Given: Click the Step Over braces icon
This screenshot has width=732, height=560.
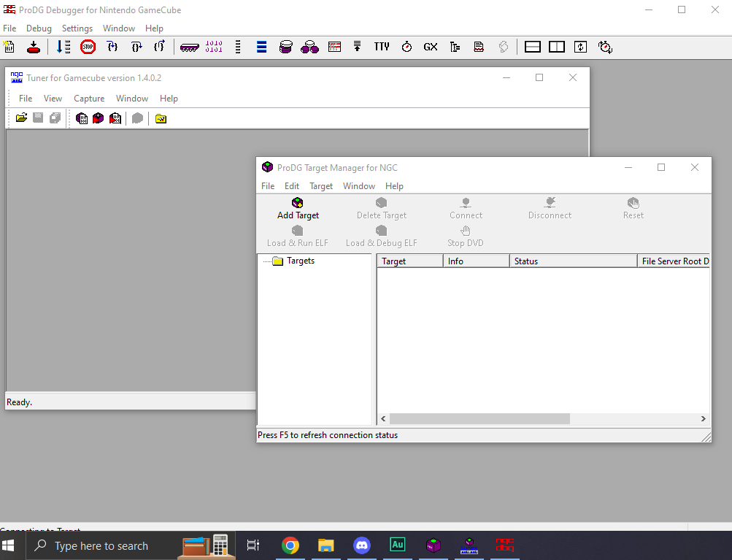Looking at the screenshot, I should pos(136,47).
